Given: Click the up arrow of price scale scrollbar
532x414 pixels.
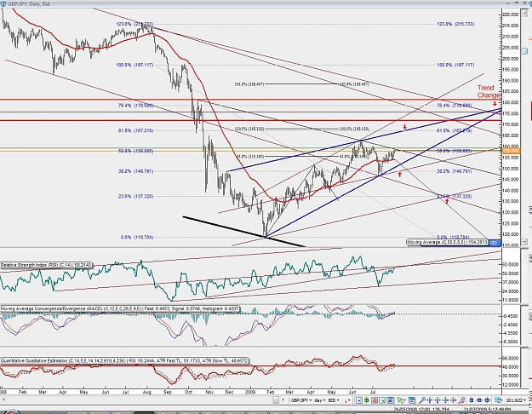Looking at the screenshot, I should [x=525, y=14].
